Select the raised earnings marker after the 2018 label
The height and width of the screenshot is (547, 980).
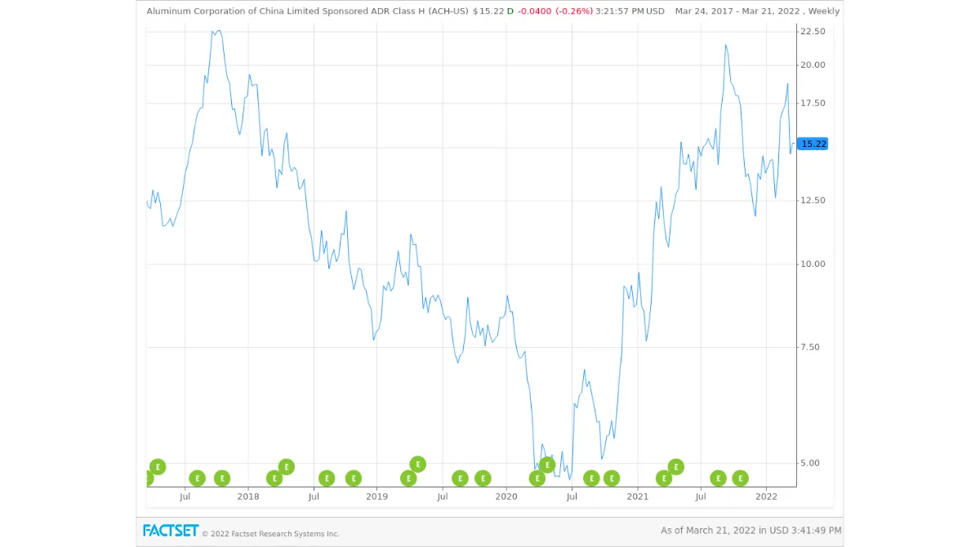285,466
